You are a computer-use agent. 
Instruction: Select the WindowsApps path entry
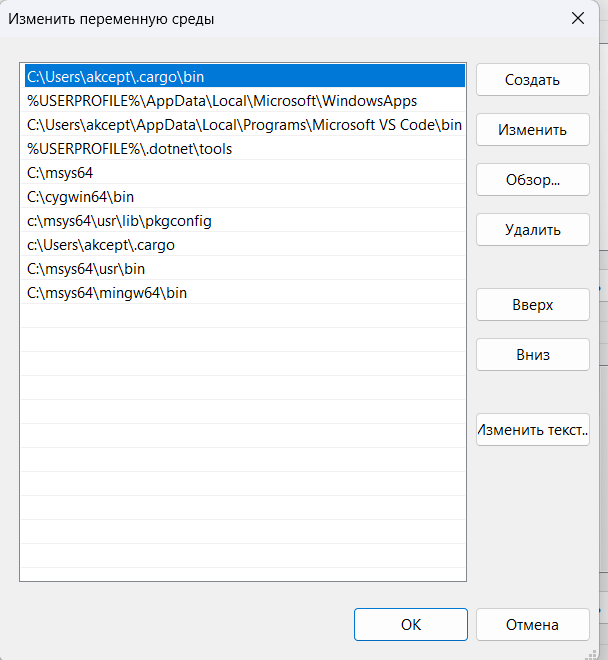point(222,101)
